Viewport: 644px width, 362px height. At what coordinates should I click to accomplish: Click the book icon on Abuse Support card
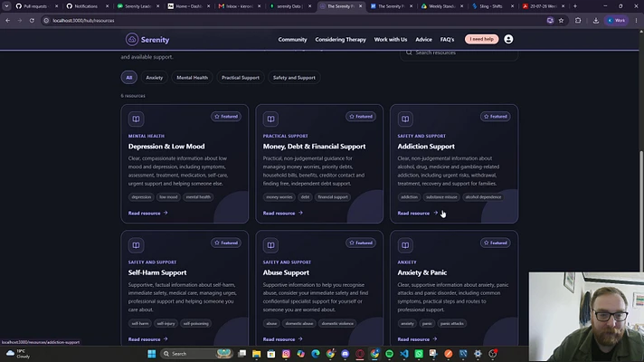(270, 245)
